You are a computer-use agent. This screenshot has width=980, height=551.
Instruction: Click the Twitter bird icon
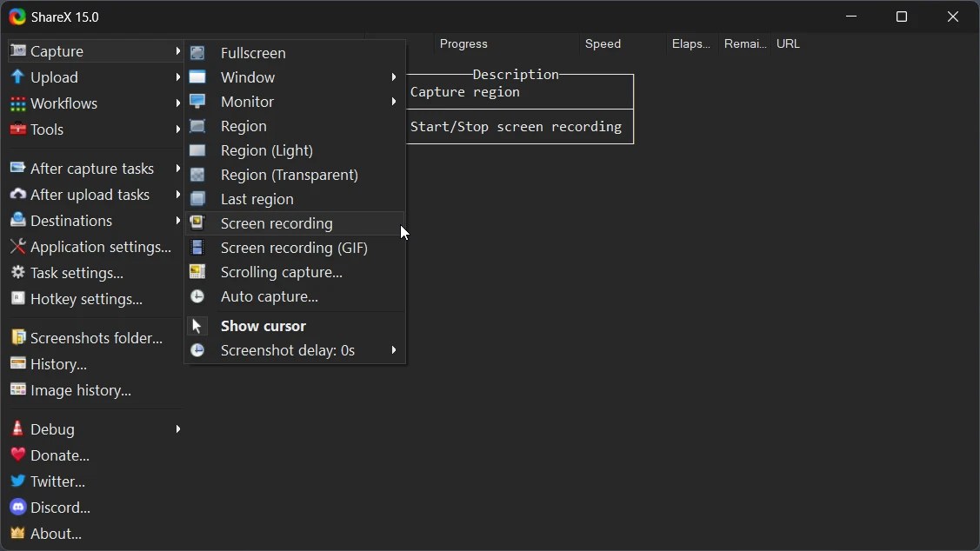(x=18, y=481)
